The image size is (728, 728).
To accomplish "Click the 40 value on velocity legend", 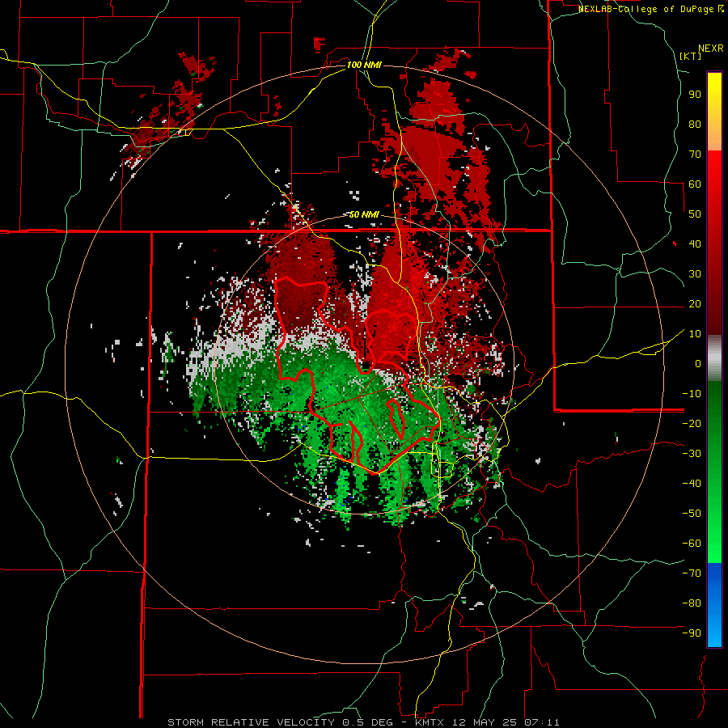I will [695, 243].
